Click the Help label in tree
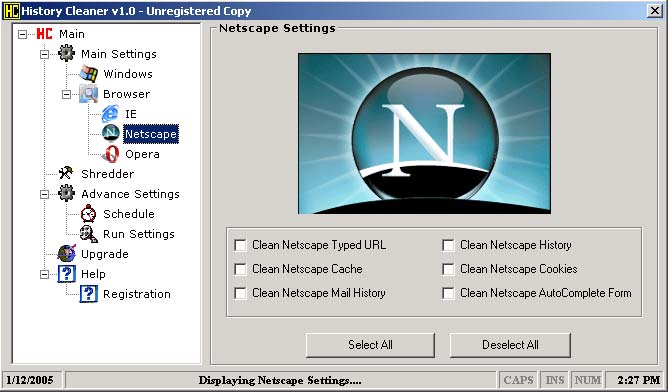This screenshot has width=668, height=392. coord(93,274)
